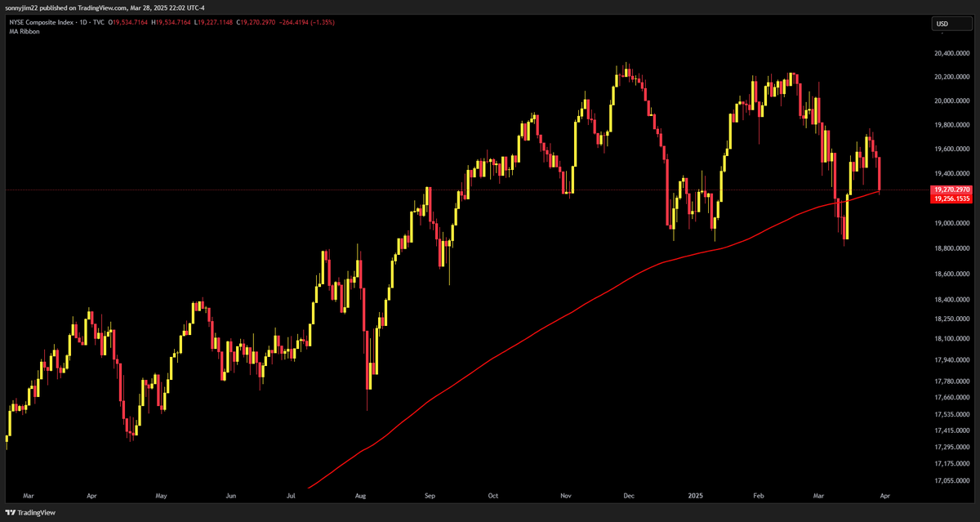The height and width of the screenshot is (522, 980).
Task: Click the Jun label on the time axis
Action: tap(230, 496)
